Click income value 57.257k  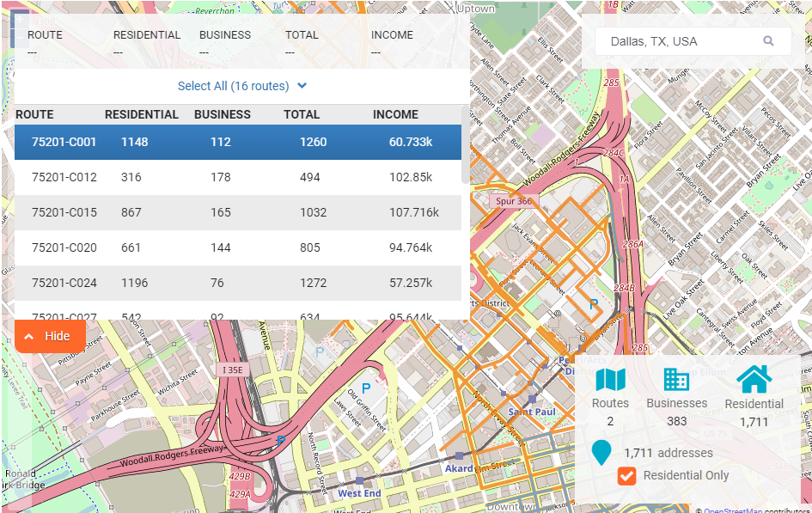click(411, 283)
